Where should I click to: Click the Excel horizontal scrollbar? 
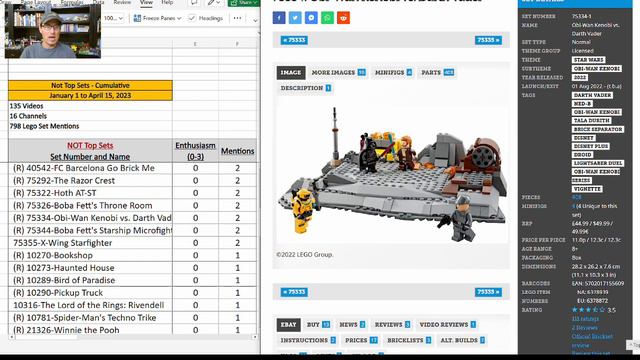(133, 337)
